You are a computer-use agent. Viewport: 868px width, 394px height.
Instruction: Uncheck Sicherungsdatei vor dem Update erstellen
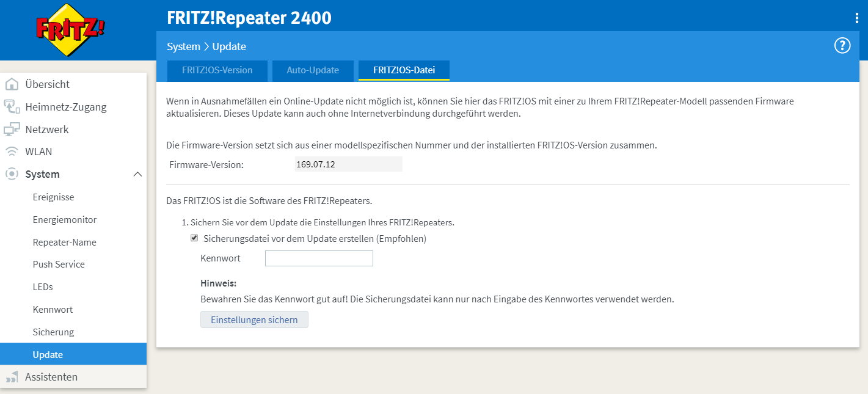click(x=194, y=238)
